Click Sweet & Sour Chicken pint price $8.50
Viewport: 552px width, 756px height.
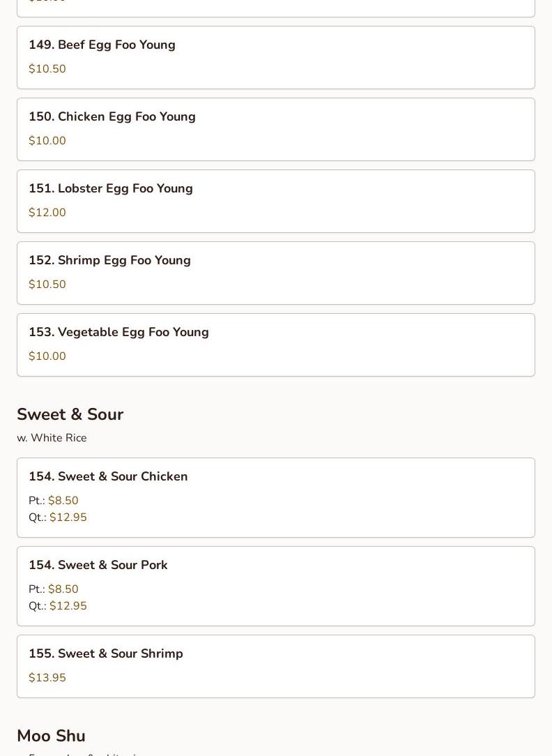(x=63, y=501)
